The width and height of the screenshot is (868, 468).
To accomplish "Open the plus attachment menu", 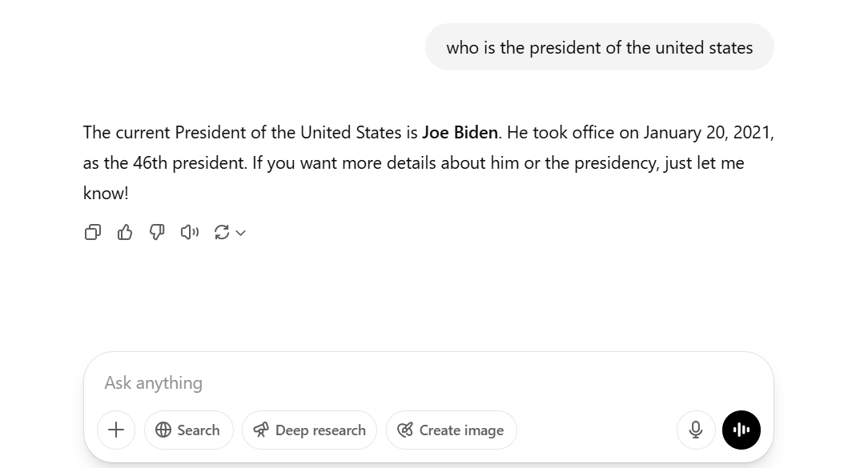I will click(116, 430).
